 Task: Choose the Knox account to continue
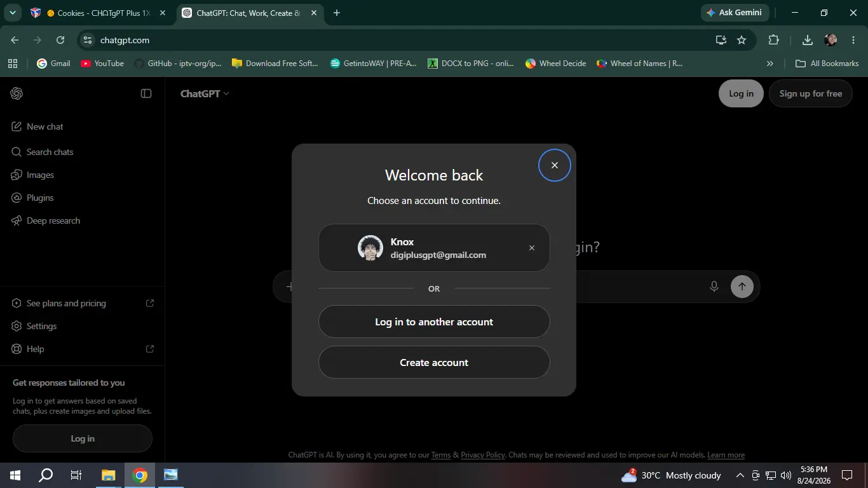pos(434,248)
